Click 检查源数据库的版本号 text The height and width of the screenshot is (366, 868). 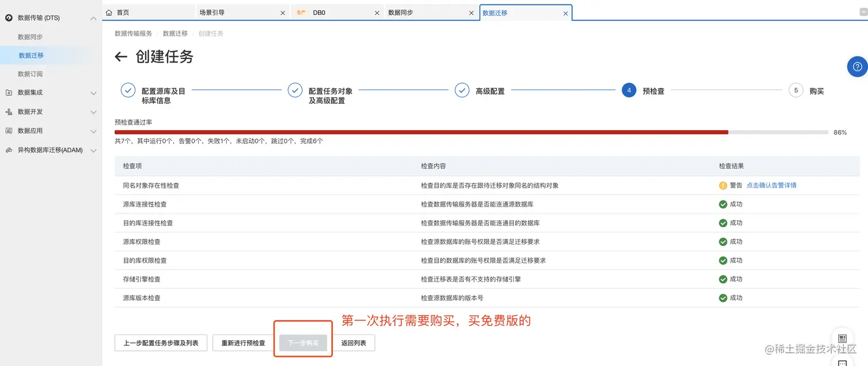[x=452, y=298]
